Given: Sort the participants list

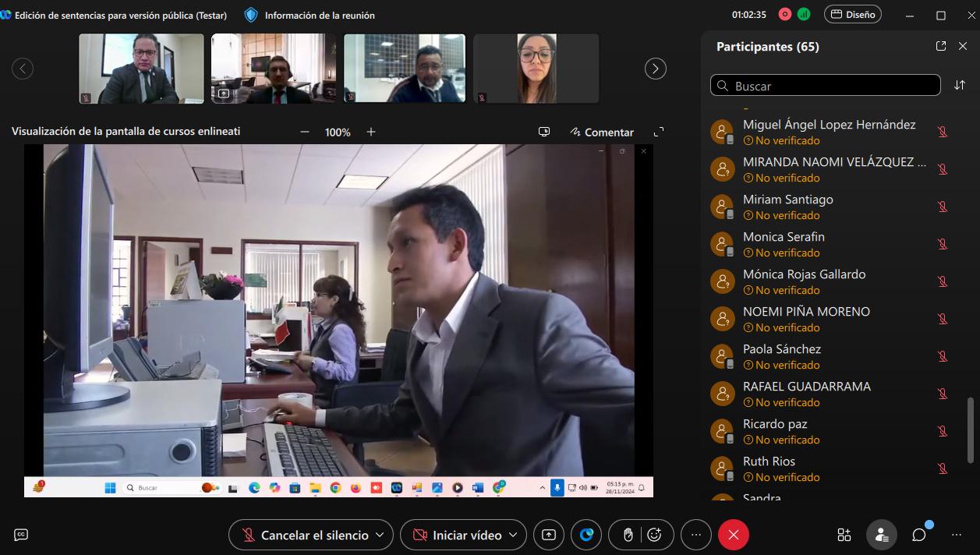Looking at the screenshot, I should click(960, 85).
